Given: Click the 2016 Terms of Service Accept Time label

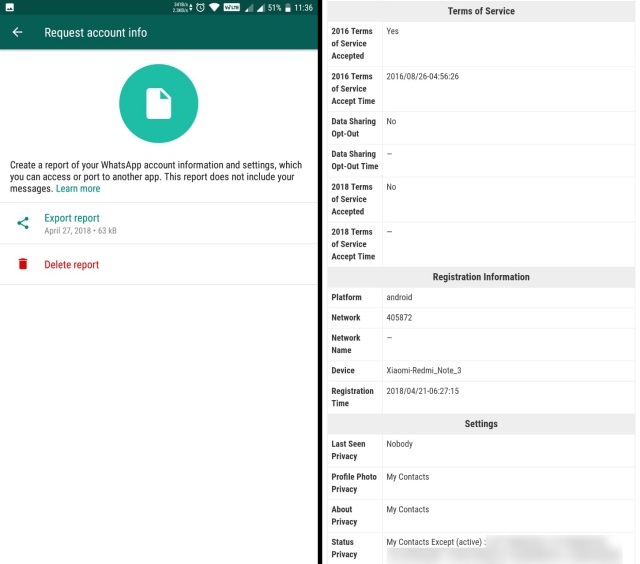Looking at the screenshot, I should pos(353,89).
